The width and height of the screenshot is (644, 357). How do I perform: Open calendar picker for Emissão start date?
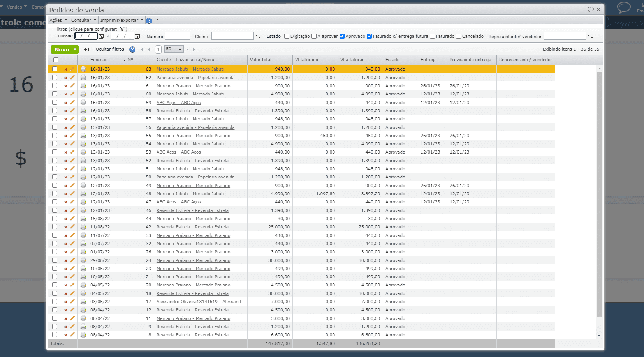pyautogui.click(x=101, y=36)
